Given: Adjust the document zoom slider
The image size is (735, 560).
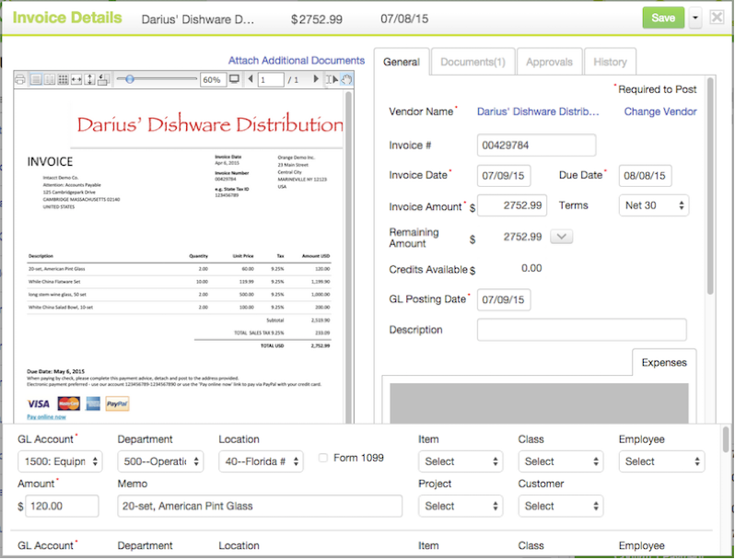Looking at the screenshot, I should [x=130, y=80].
